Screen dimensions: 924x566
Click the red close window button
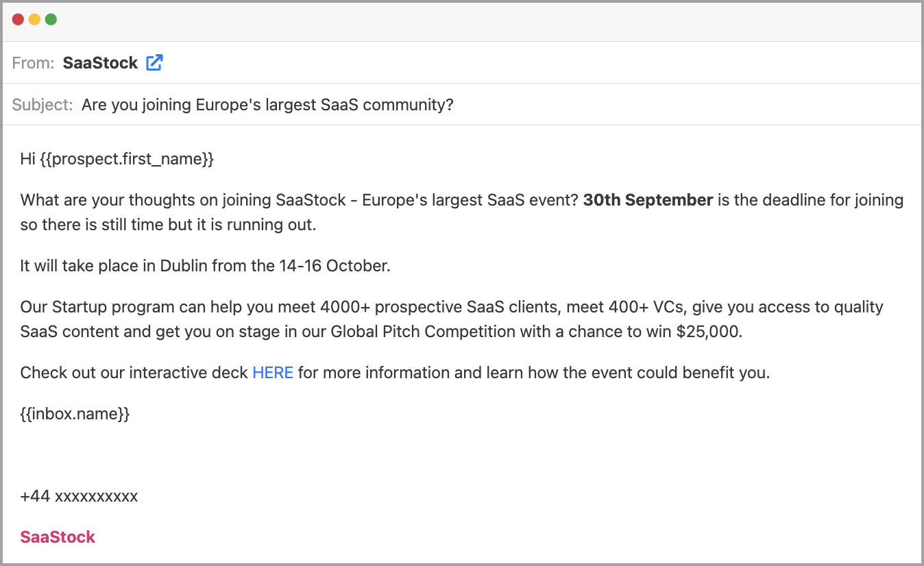point(18,19)
